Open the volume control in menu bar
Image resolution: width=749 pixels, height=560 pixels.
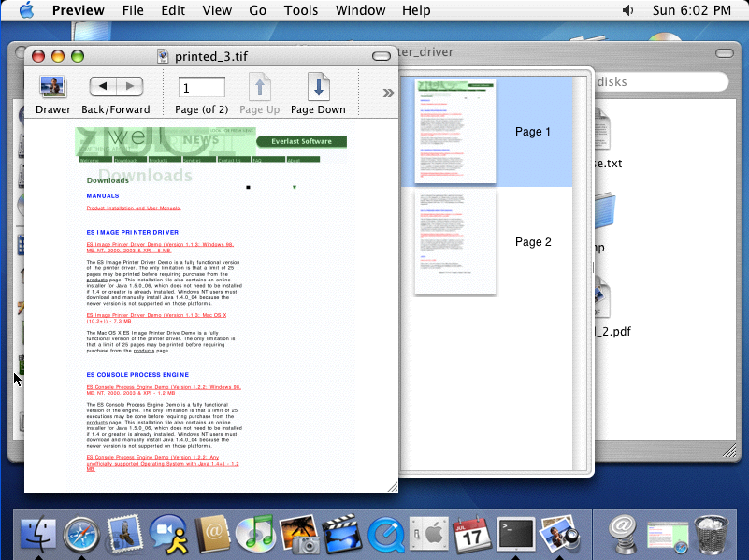click(x=627, y=10)
